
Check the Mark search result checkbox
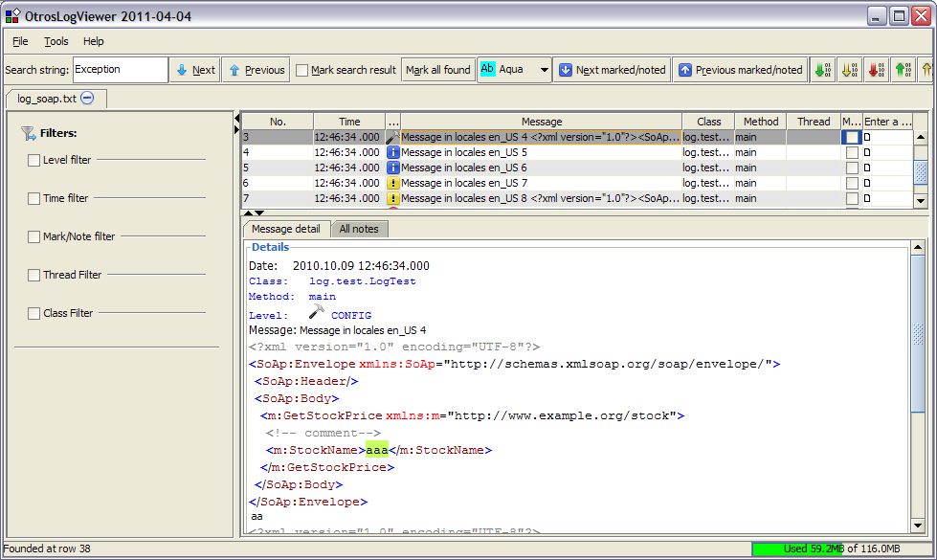pos(301,71)
